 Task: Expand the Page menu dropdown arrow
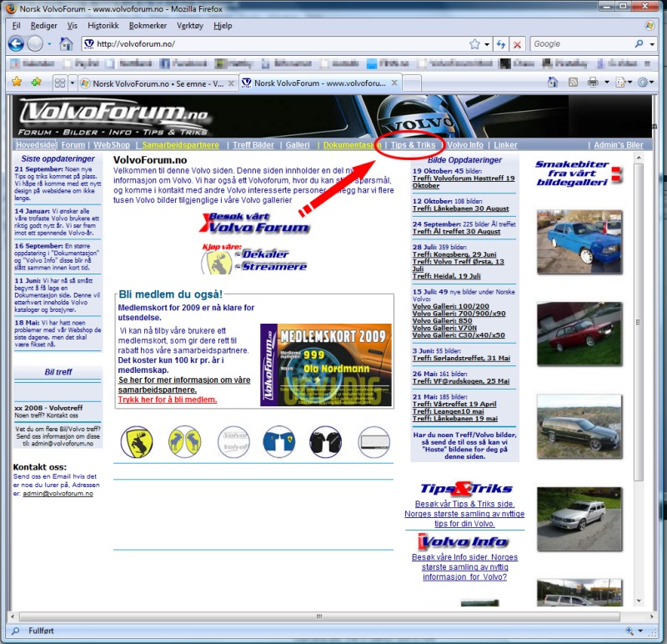pyautogui.click(x=630, y=82)
